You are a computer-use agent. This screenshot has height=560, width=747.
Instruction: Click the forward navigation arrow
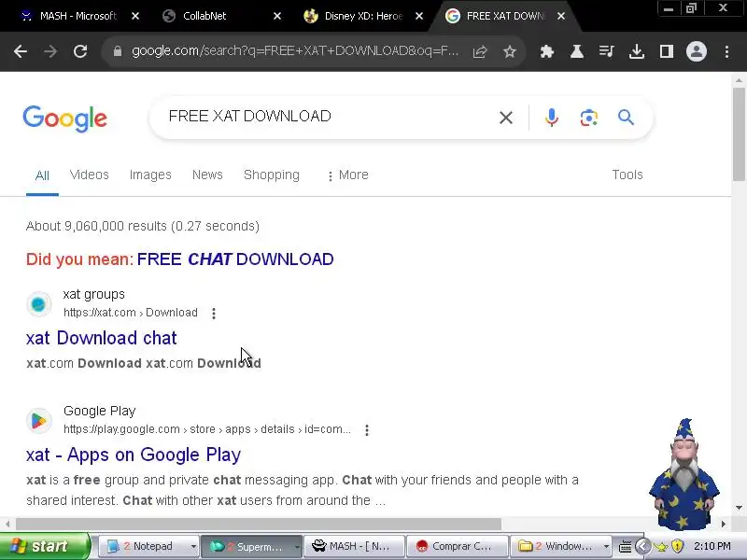(50, 51)
